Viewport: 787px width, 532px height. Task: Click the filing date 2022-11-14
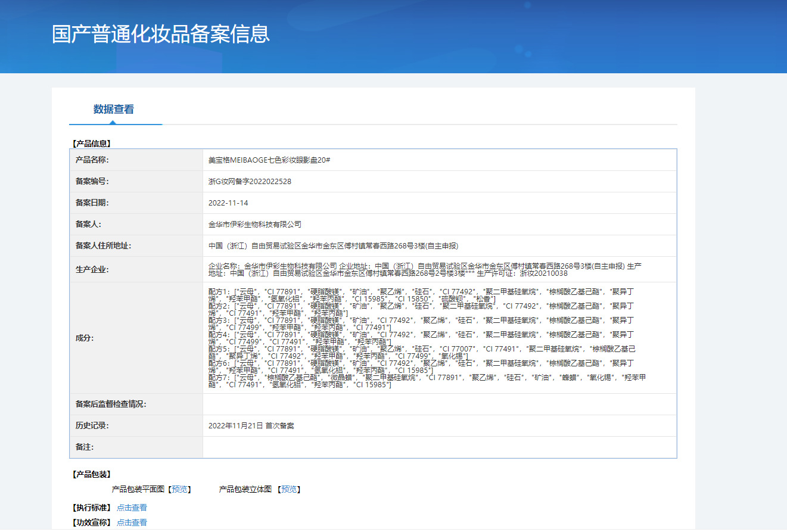click(x=228, y=203)
